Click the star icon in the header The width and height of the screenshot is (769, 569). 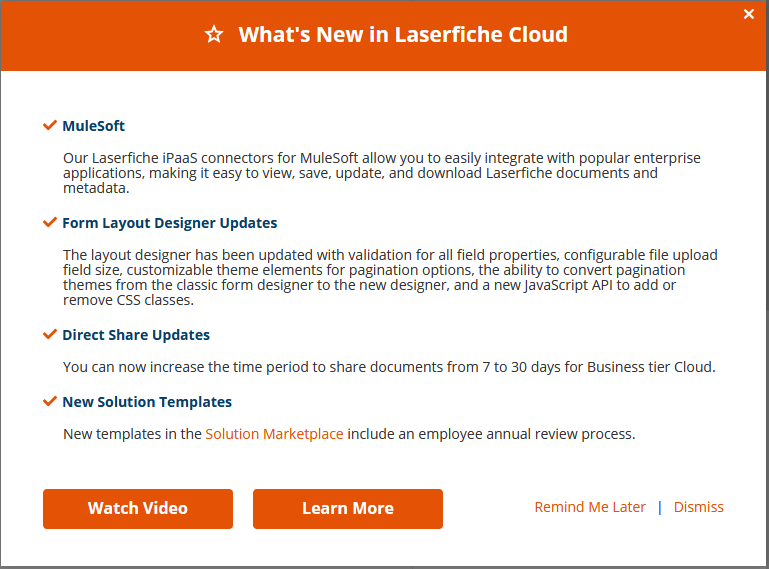point(214,35)
